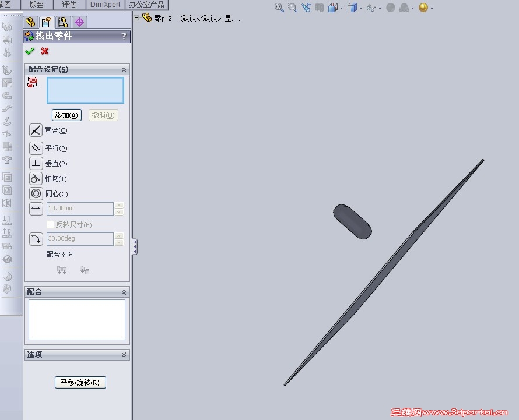This screenshot has width=519, height=420.
Task: Click the lofted boss icon in left toolbar
Action: [x=7, y=52]
